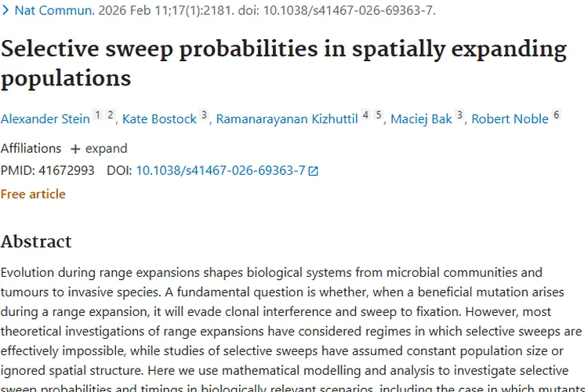Open the DOI link 10.1038/s41467-026-69363-7
The height and width of the screenshot is (392, 588).
220,170
